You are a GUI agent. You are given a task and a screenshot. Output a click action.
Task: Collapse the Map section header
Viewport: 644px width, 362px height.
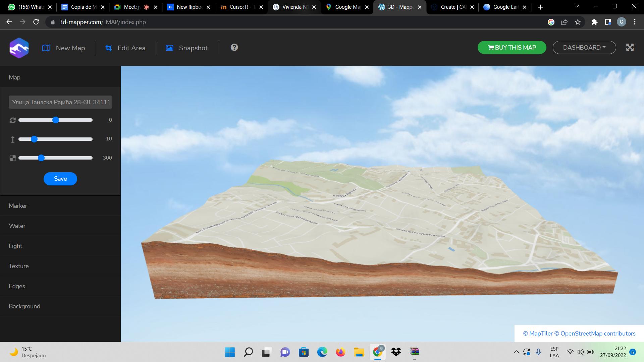tap(15, 77)
